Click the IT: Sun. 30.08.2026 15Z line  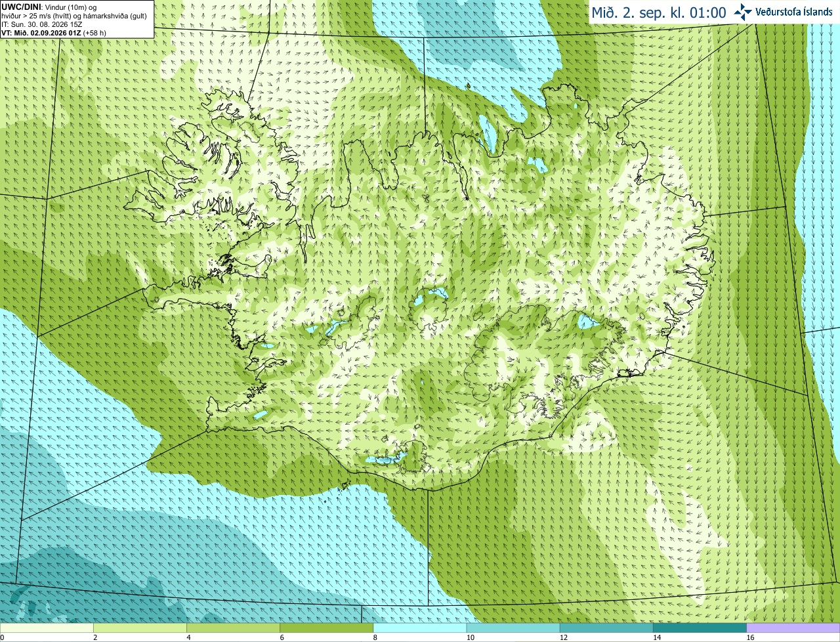[42, 24]
